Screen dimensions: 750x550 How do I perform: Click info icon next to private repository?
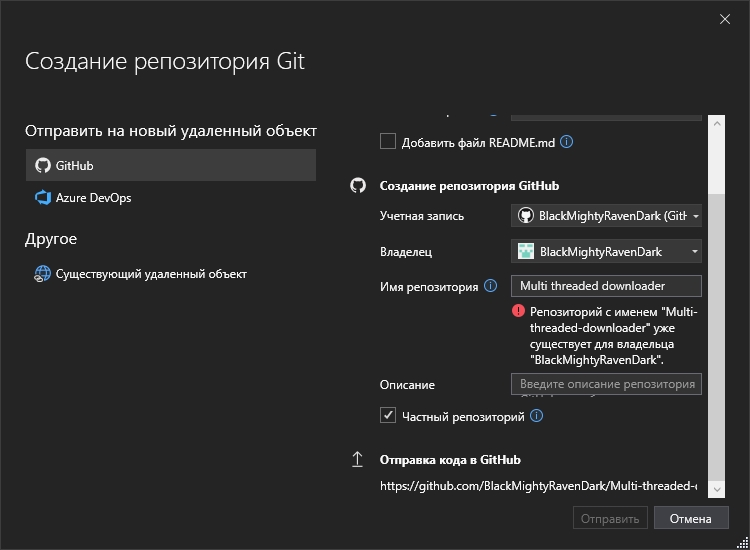pos(536,416)
